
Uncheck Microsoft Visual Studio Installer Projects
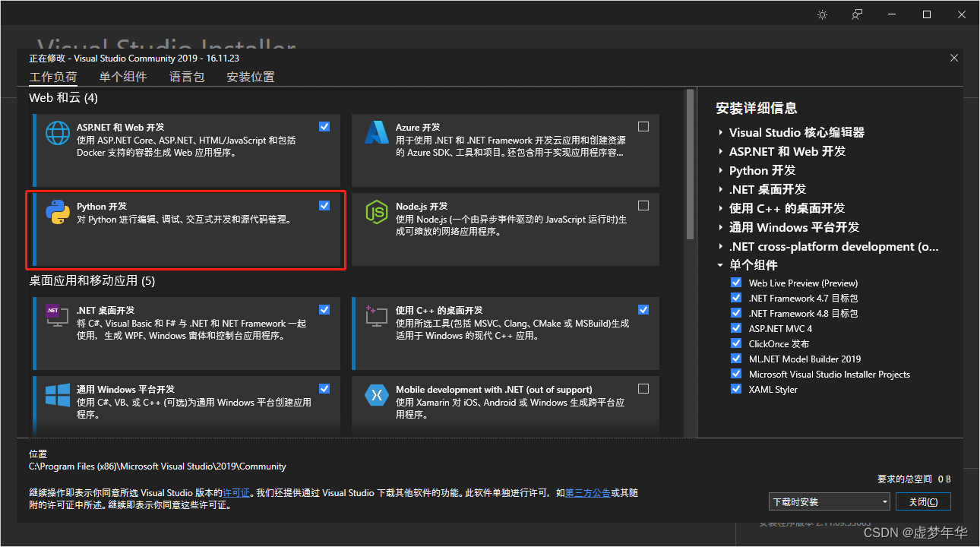click(x=735, y=374)
